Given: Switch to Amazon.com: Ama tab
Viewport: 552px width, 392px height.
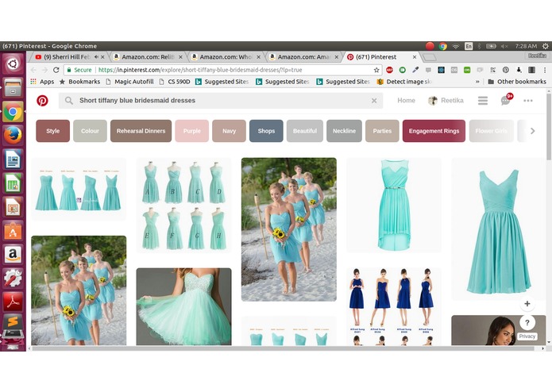Looking at the screenshot, I should coord(304,57).
